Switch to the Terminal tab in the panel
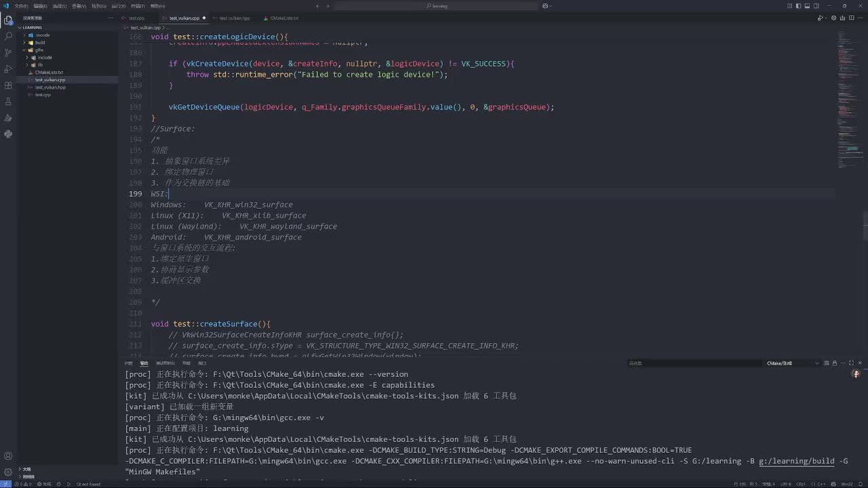 click(186, 363)
